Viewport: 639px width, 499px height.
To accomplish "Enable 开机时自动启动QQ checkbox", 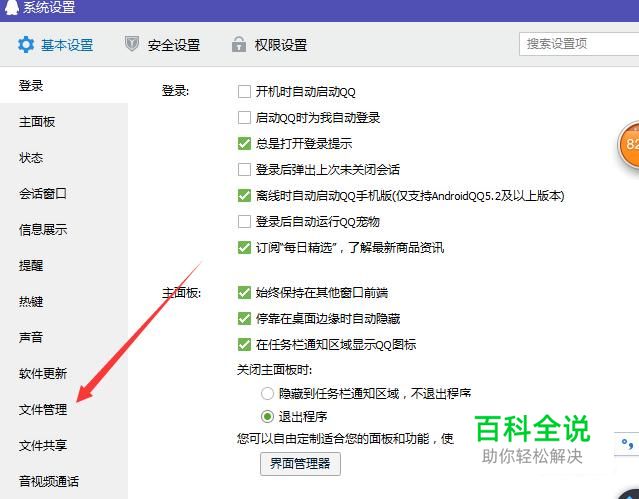I will [x=244, y=91].
